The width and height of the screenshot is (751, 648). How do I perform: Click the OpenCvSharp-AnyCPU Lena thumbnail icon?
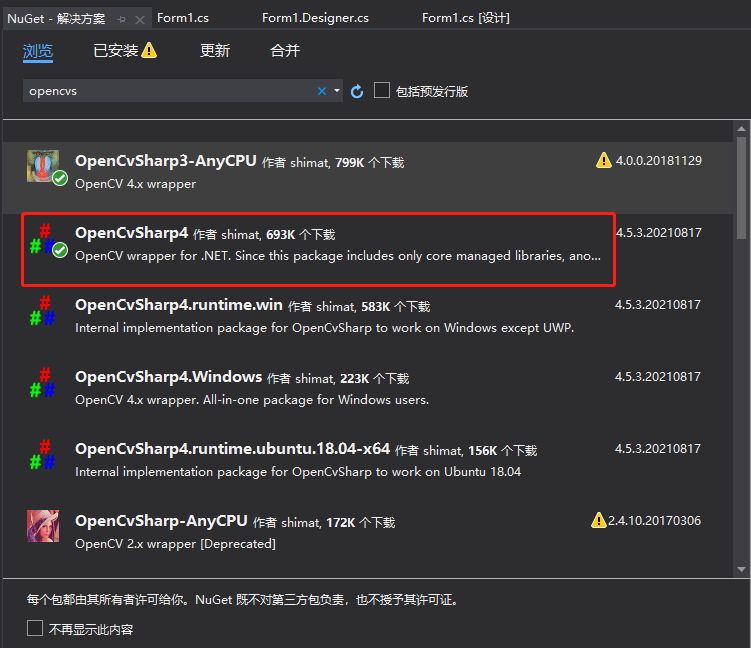(42, 527)
